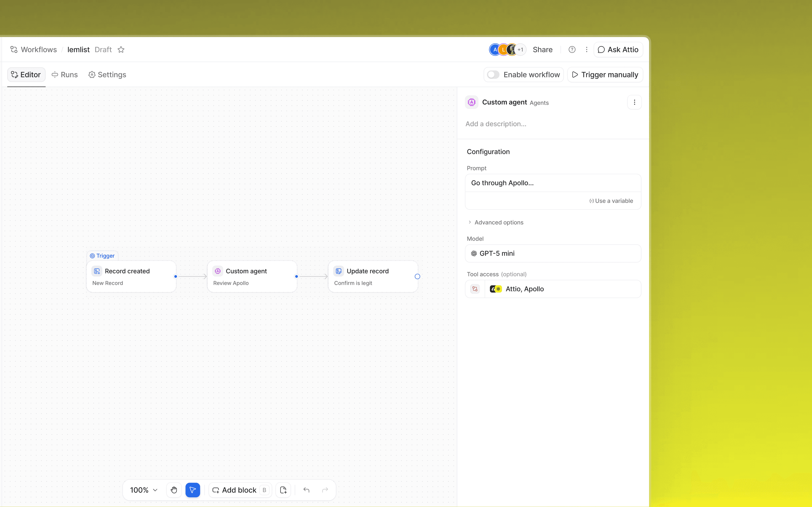Viewport: 812px width, 507px height.
Task: Click the Add block button
Action: click(x=240, y=490)
